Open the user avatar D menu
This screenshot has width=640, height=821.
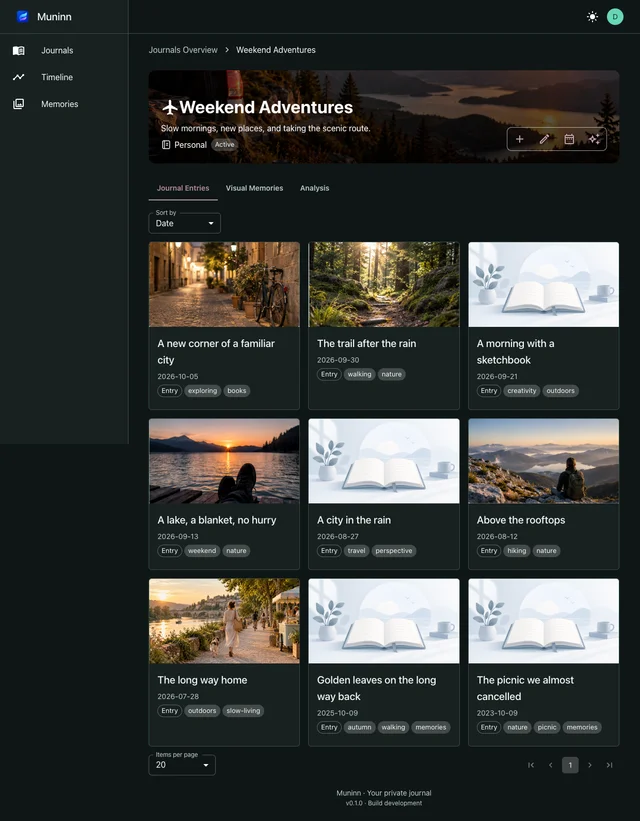pyautogui.click(x=615, y=17)
